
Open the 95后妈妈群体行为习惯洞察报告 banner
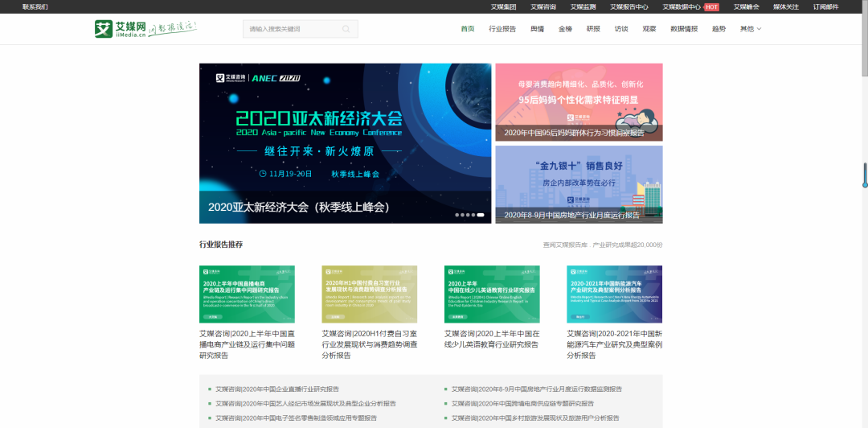(x=579, y=102)
